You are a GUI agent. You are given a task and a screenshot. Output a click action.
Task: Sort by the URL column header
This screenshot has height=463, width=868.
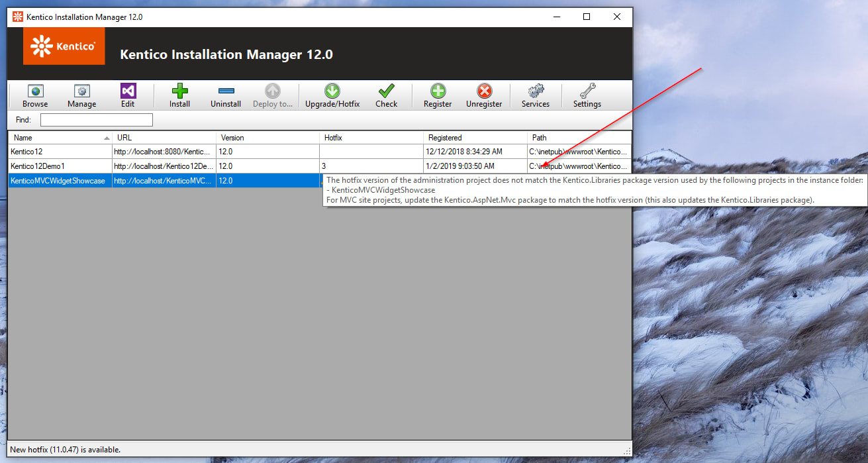coord(164,138)
